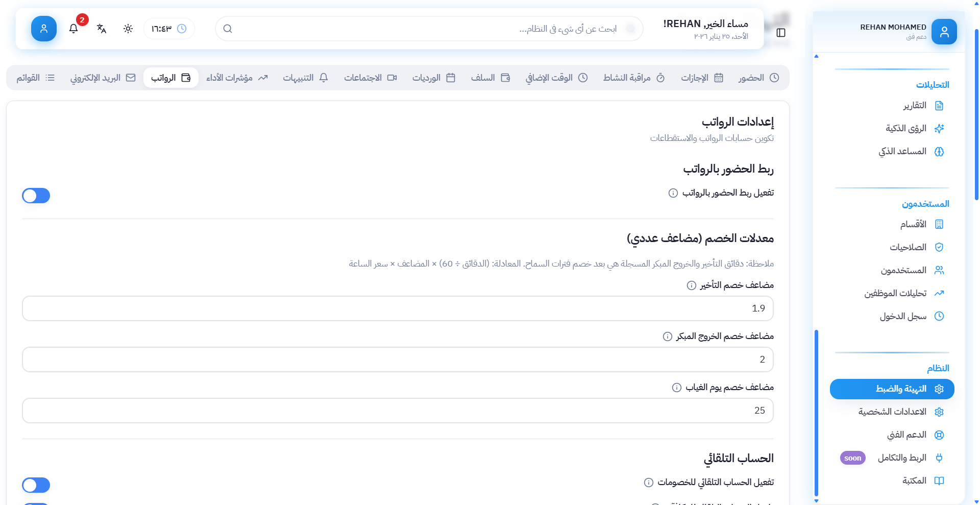
Task: Click info icon beside attendance-payroll link label
Action: [x=673, y=193]
